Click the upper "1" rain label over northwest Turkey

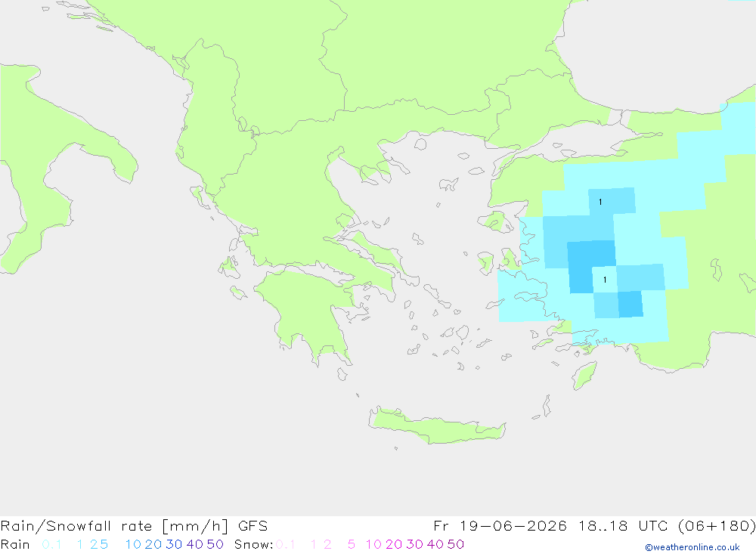pyautogui.click(x=600, y=202)
